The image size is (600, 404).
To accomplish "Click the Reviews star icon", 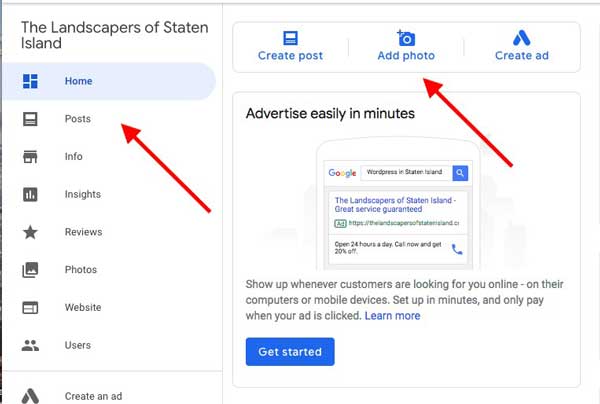I will pyautogui.click(x=30, y=232).
